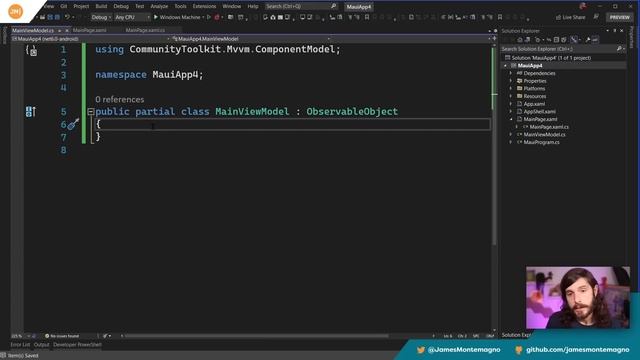Click the Live Share button label
640x360 pixels.
[573, 17]
